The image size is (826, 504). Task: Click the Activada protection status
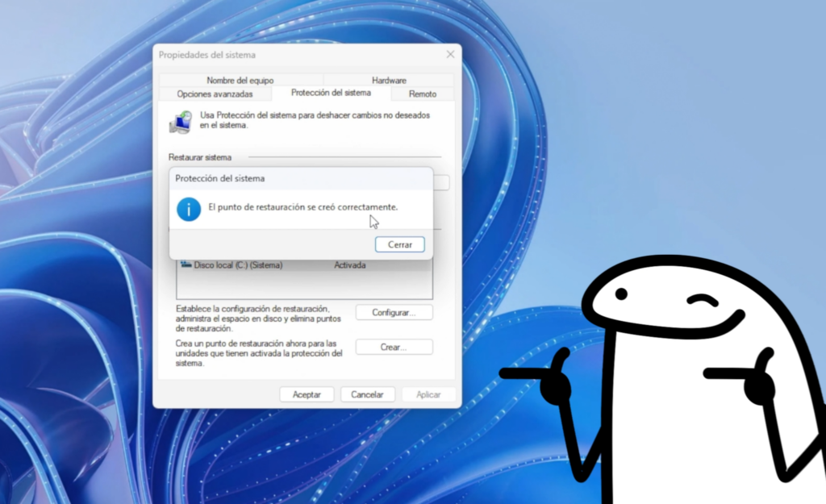coord(350,265)
